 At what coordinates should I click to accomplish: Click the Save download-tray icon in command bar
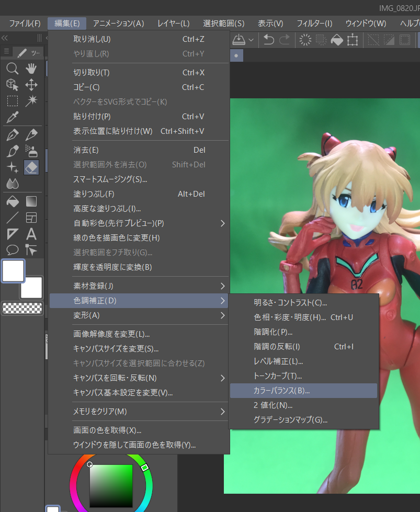point(239,40)
